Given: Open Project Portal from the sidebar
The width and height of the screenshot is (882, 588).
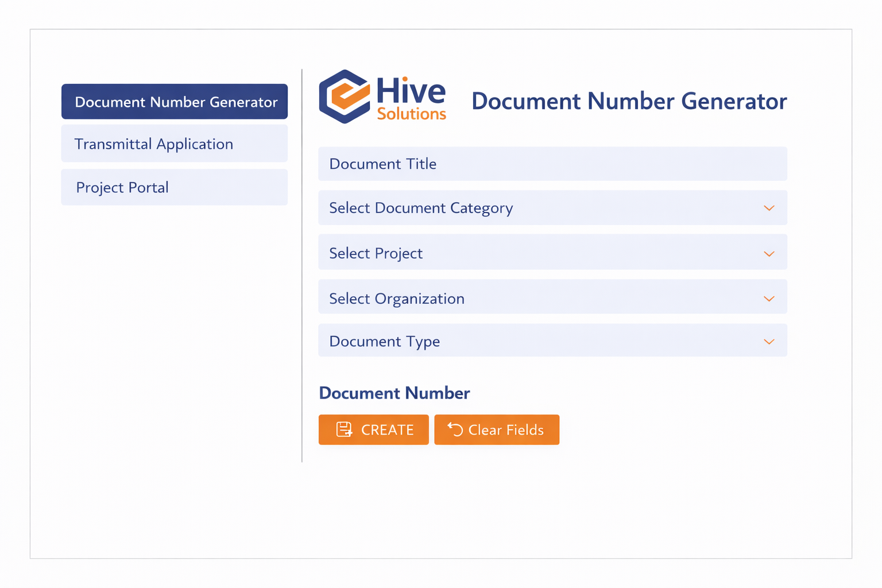Looking at the screenshot, I should pyautogui.click(x=175, y=187).
